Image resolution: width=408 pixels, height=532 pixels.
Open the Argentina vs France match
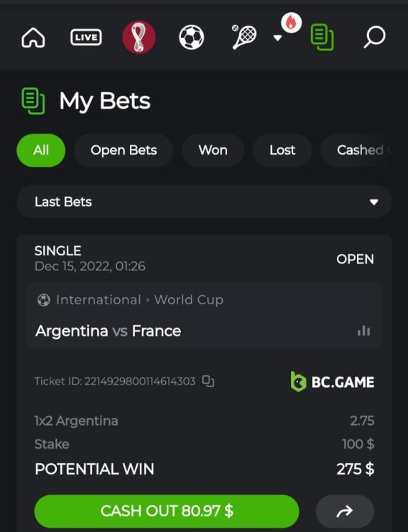109,331
